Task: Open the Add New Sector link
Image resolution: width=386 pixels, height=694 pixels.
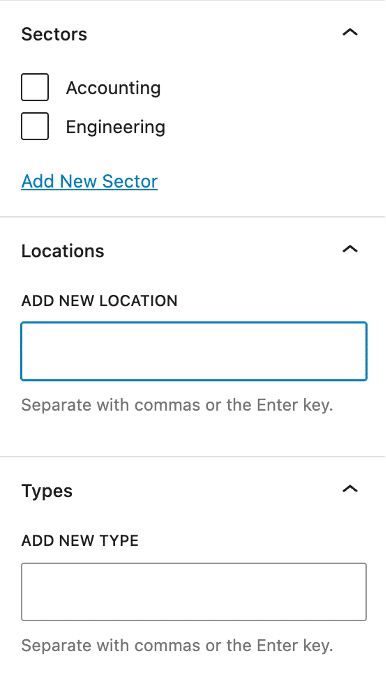Action: coord(89,181)
